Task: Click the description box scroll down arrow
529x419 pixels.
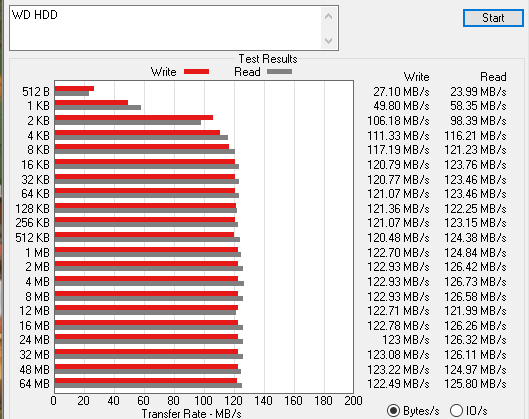Action: 328,41
